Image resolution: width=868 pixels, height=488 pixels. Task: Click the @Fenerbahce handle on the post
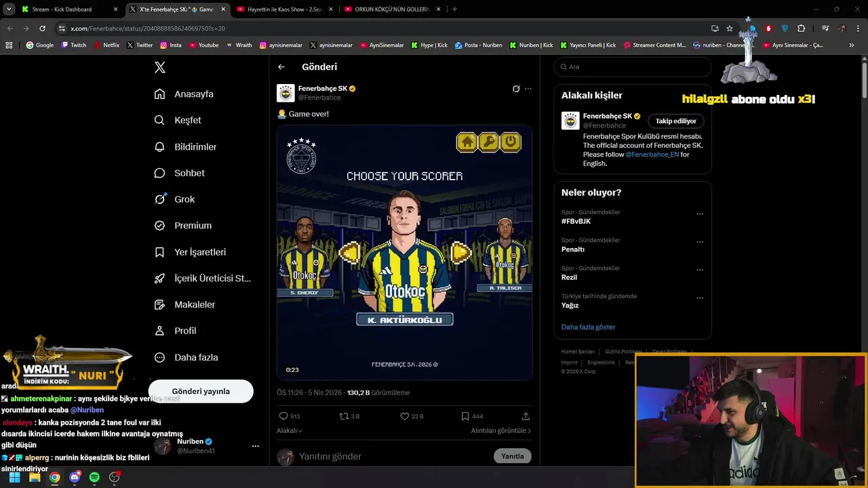[319, 98]
